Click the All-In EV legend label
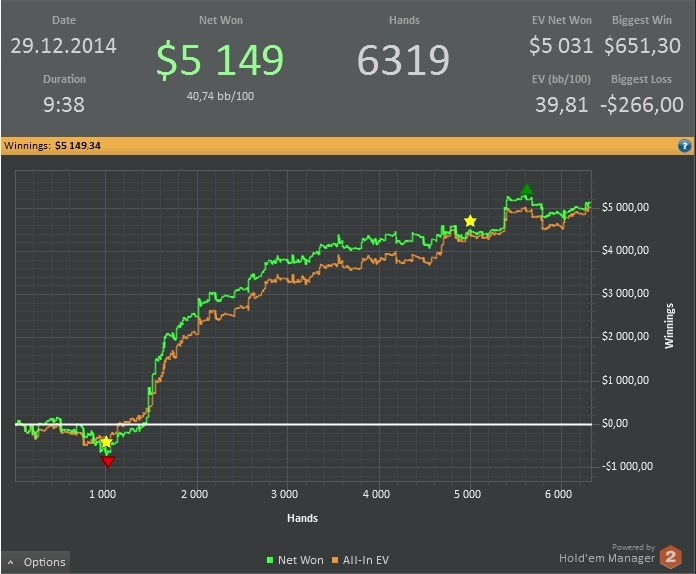Viewport: 696px width, 574px height. point(366,560)
